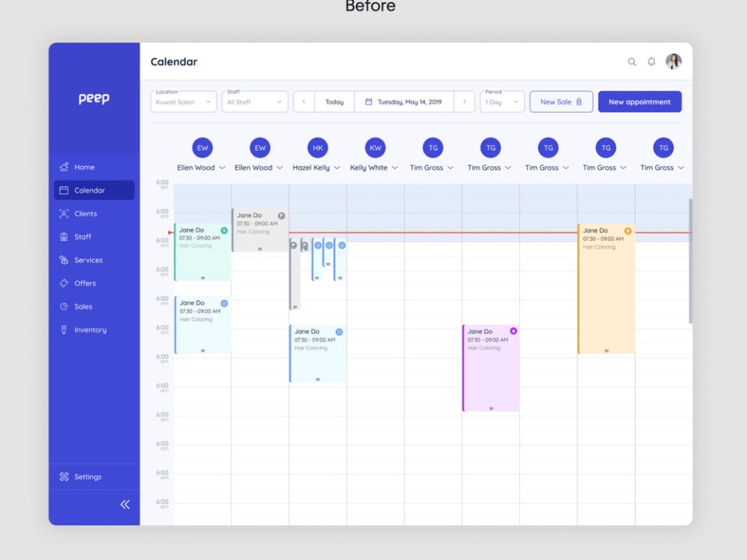Select the Hazel Kelly staff avatar

[x=317, y=148]
